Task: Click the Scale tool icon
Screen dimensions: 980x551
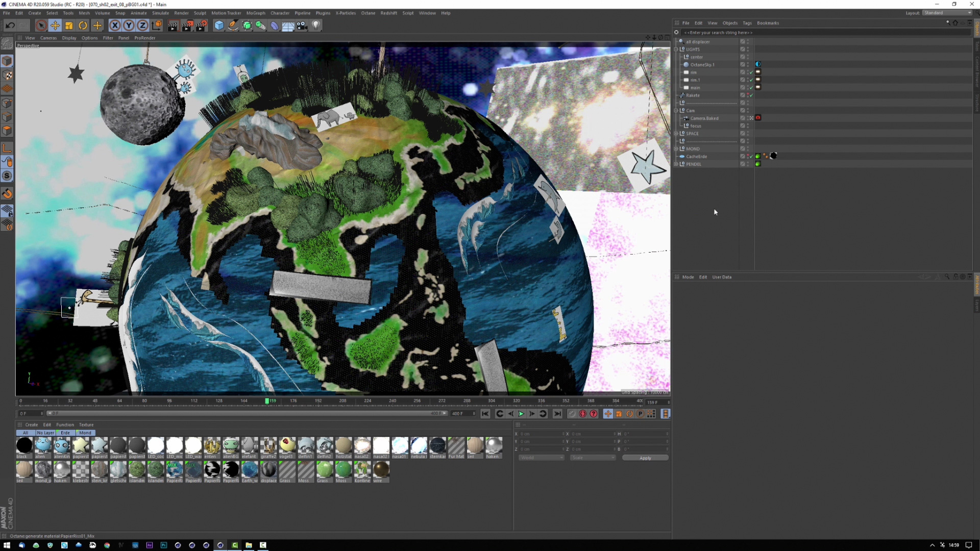Action: tap(69, 26)
